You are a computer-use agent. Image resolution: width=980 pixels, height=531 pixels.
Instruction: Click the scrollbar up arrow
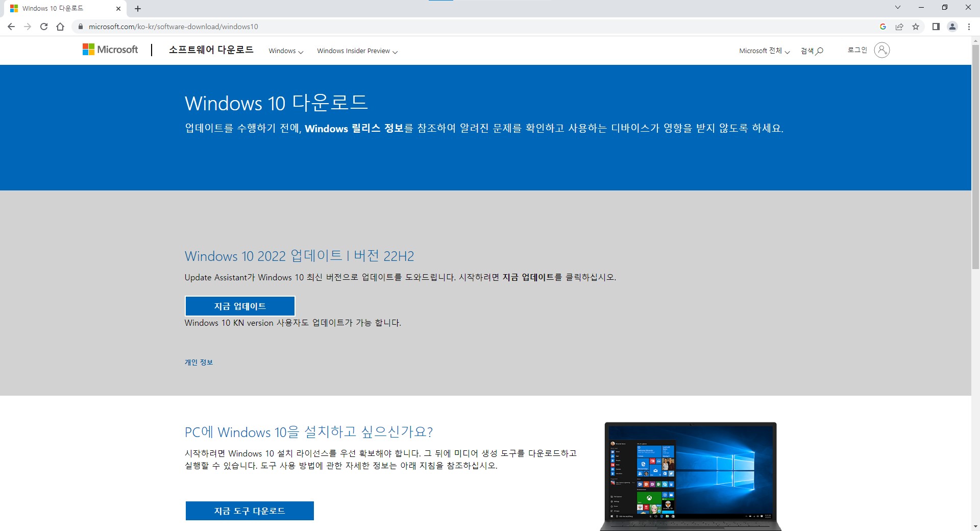975,40
